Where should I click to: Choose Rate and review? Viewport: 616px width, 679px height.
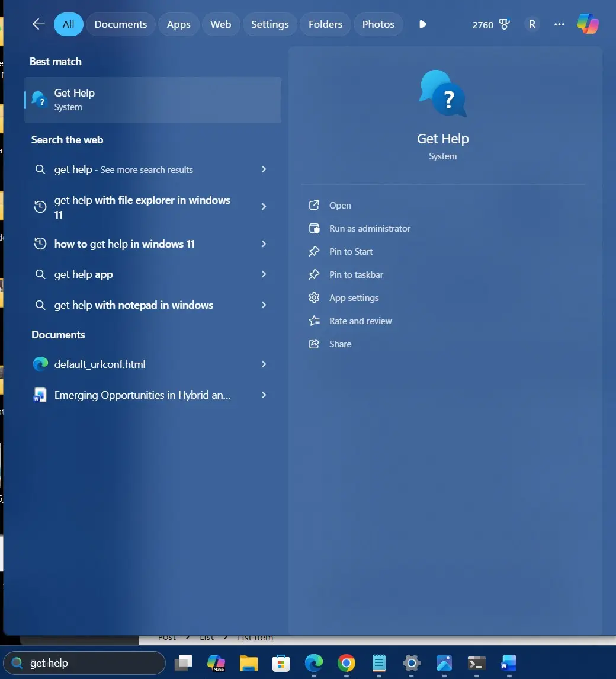click(360, 321)
